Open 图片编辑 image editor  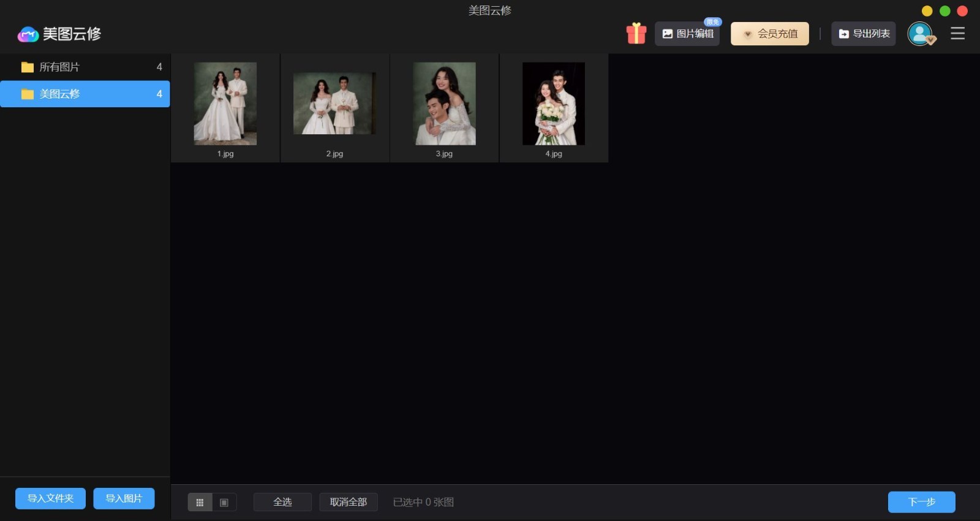(687, 34)
